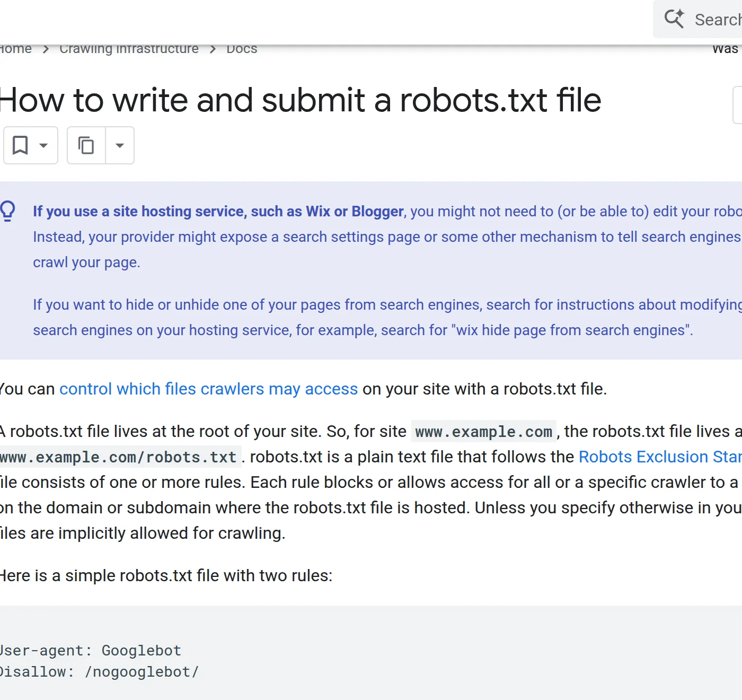
Task: Click the code line 'User-agent: Googlebot'
Action: pyautogui.click(x=90, y=651)
